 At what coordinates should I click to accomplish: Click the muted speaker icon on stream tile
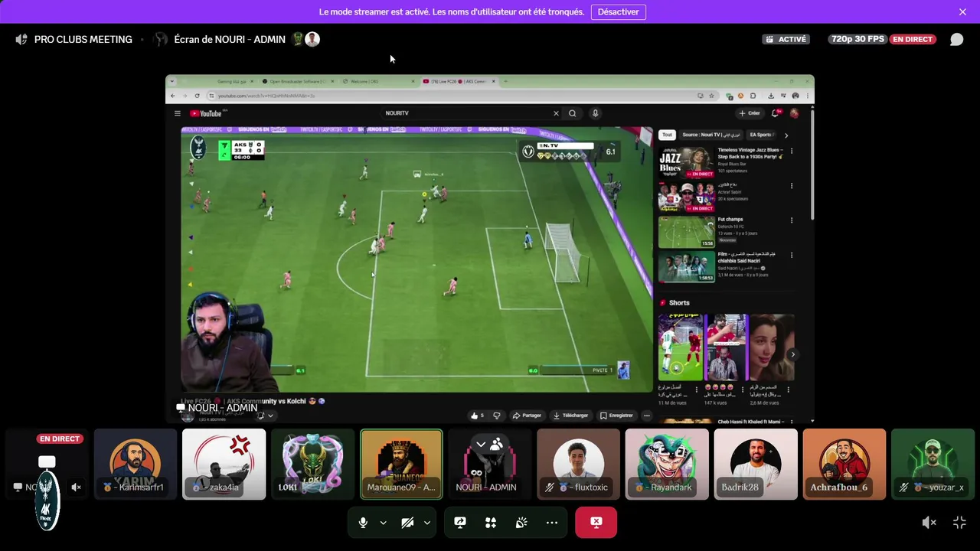[x=76, y=487]
